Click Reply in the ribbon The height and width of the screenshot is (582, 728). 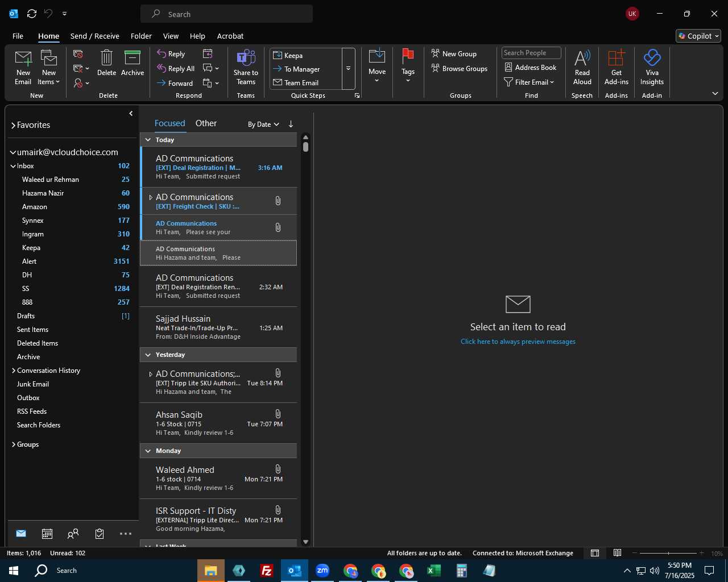pyautogui.click(x=171, y=54)
